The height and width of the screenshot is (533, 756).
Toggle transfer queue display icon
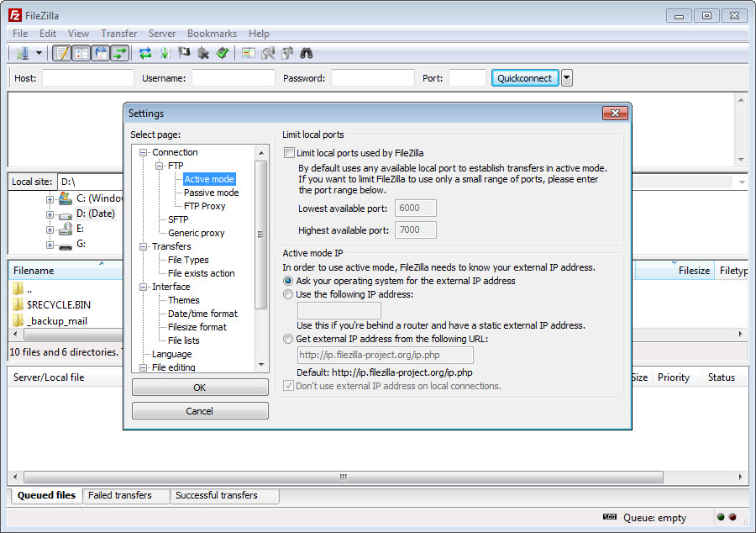tap(120, 53)
